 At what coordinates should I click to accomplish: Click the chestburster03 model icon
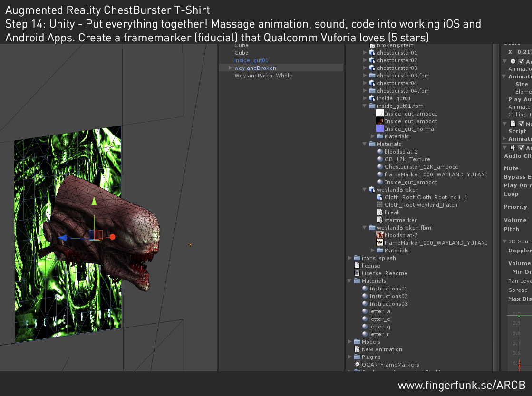(x=372, y=68)
